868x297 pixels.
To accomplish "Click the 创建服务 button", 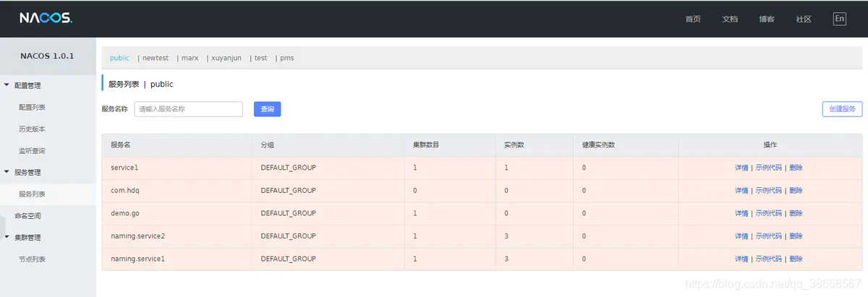I will [x=842, y=109].
